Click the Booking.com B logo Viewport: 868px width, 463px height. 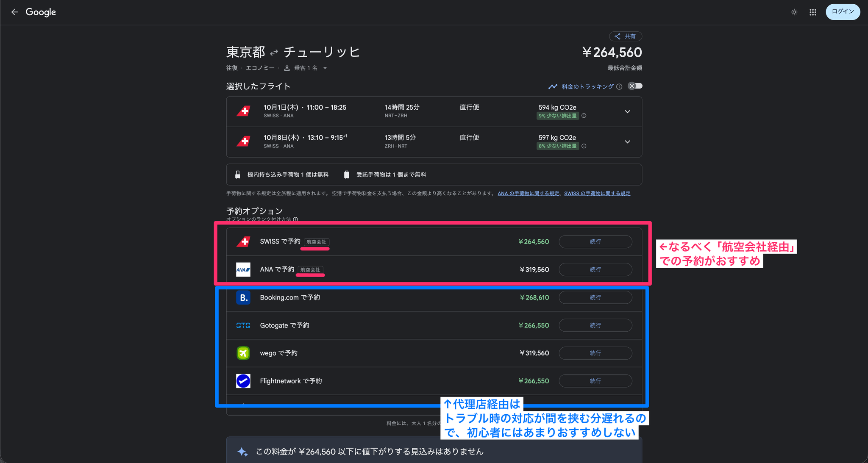pyautogui.click(x=243, y=298)
